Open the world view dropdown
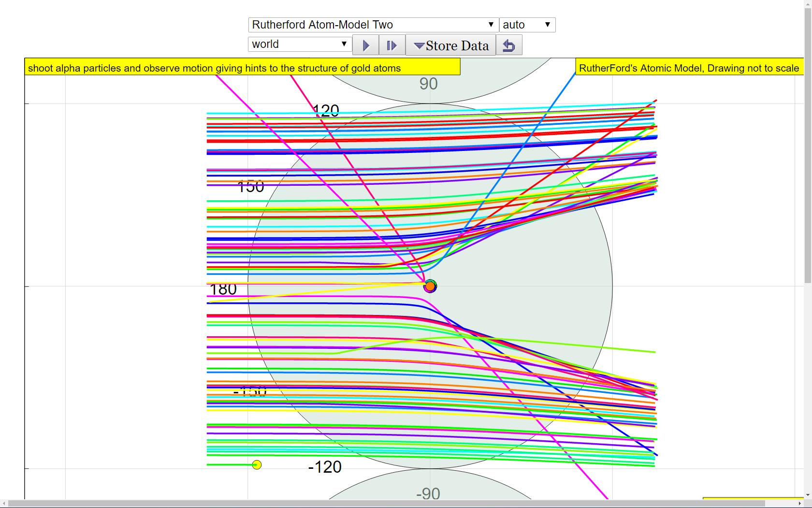812x508 pixels. click(x=300, y=44)
